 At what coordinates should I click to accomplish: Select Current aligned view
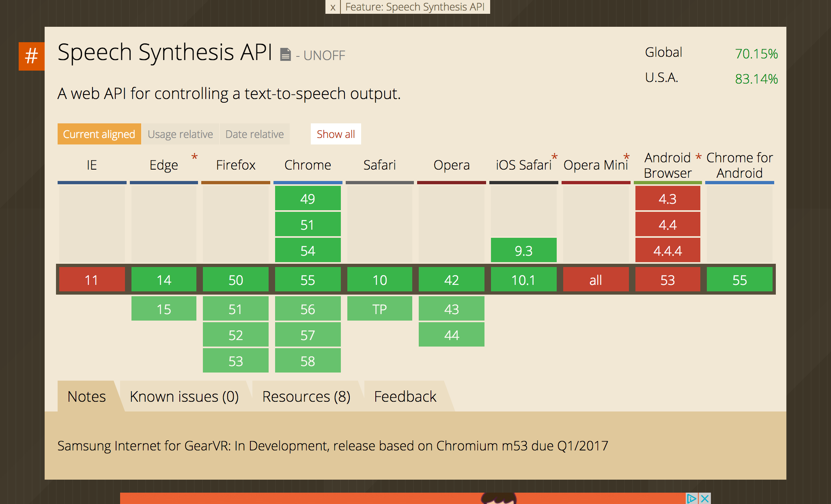[99, 134]
